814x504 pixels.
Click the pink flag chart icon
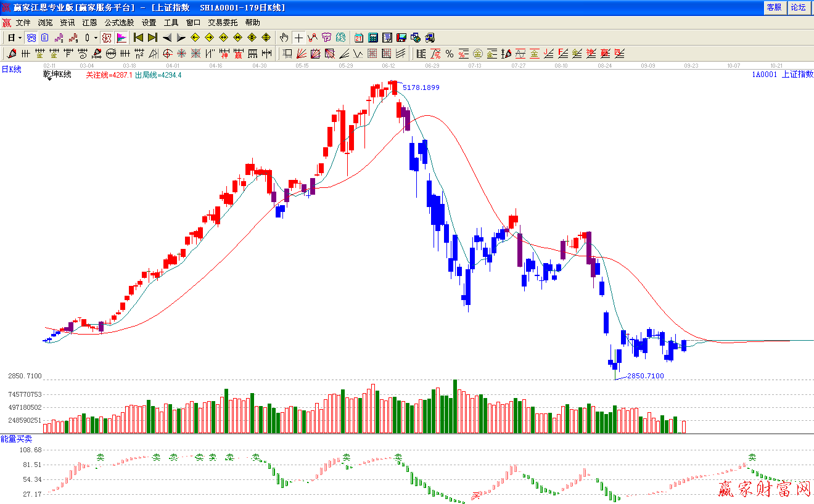pos(121,38)
